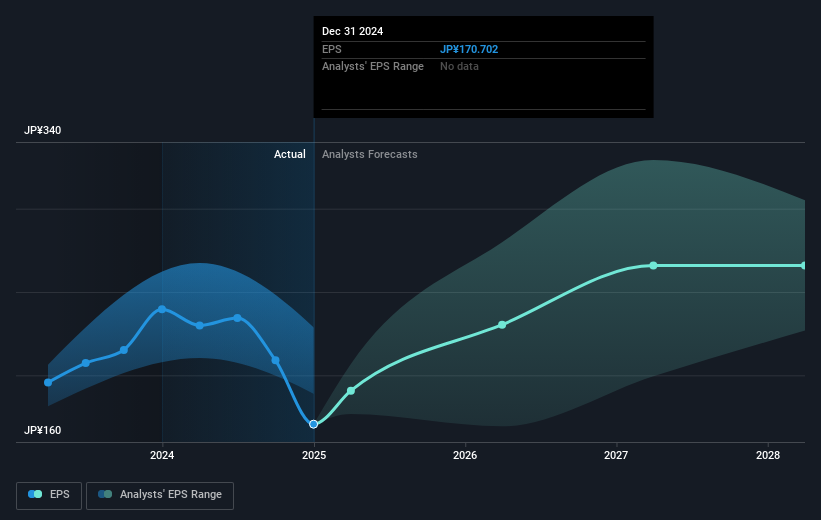821x520 pixels.
Task: Click the 2026 x-axis label
Action: (465, 455)
